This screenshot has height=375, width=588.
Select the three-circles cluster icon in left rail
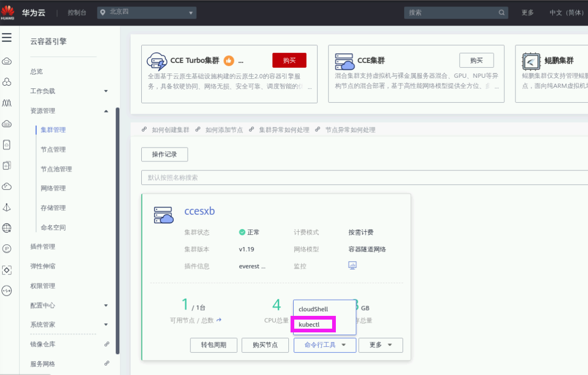7,82
